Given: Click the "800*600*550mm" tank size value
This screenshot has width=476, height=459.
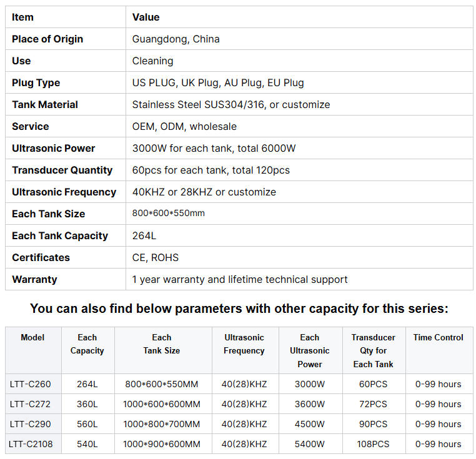Looking at the screenshot, I should (x=169, y=214).
